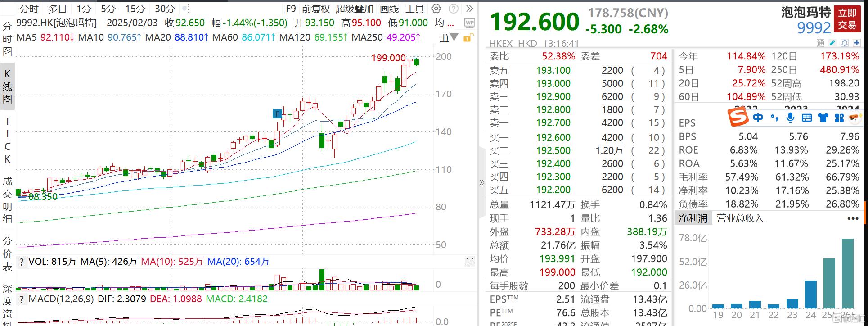Toggle the orange chart lock icon

468,38
